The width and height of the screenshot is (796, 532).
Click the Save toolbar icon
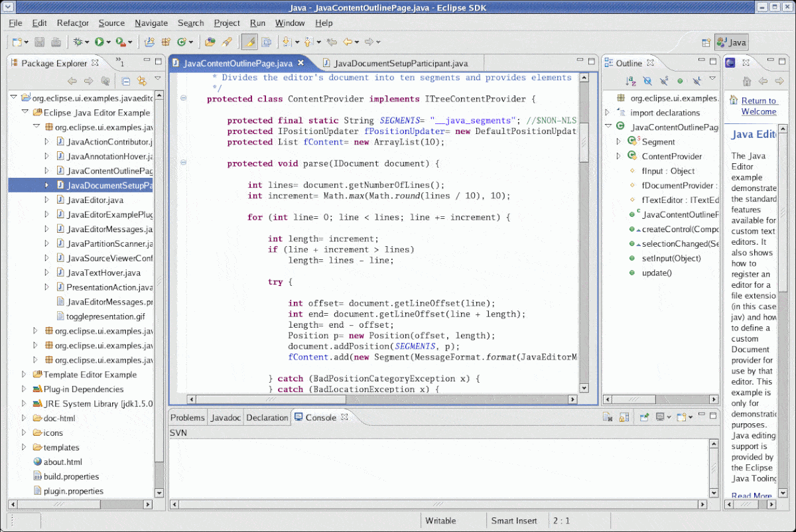pyautogui.click(x=40, y=42)
